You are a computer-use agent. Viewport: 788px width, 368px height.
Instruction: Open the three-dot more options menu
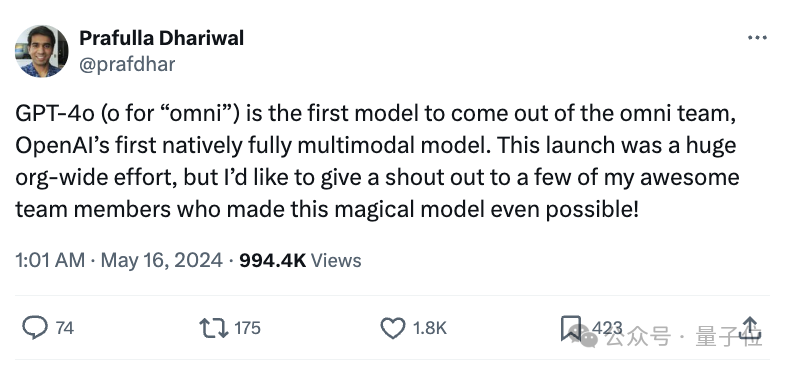coord(757,38)
